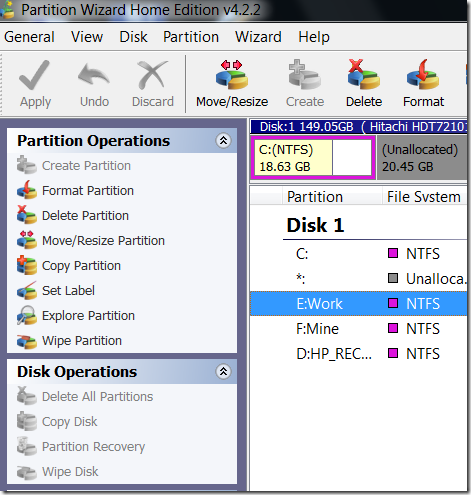
Task: Click the Partition Wizard title bar app icon
Action: click(x=7, y=9)
